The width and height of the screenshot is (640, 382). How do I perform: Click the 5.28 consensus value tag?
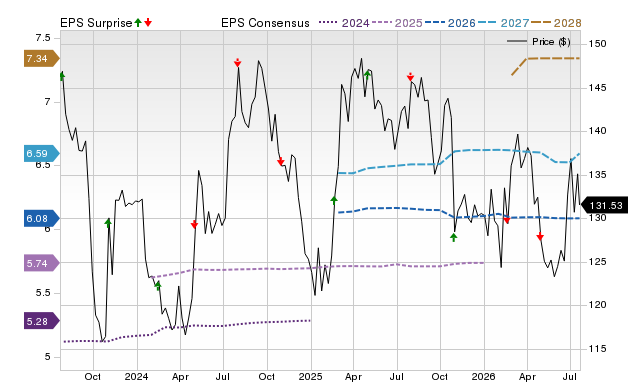(42, 321)
